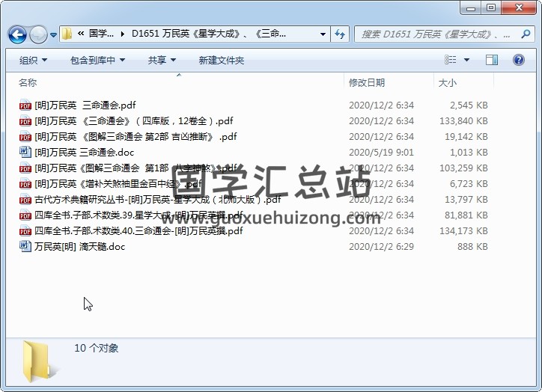Viewport: 542px width, 392px height.
Task: Click PDF icon of [明]万民英 三命通会.pdf
Action: (x=25, y=105)
